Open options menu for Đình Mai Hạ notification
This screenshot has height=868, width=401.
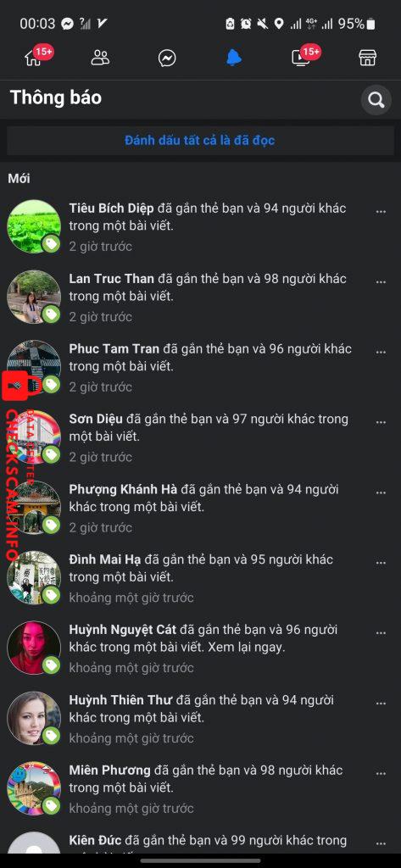(x=381, y=563)
